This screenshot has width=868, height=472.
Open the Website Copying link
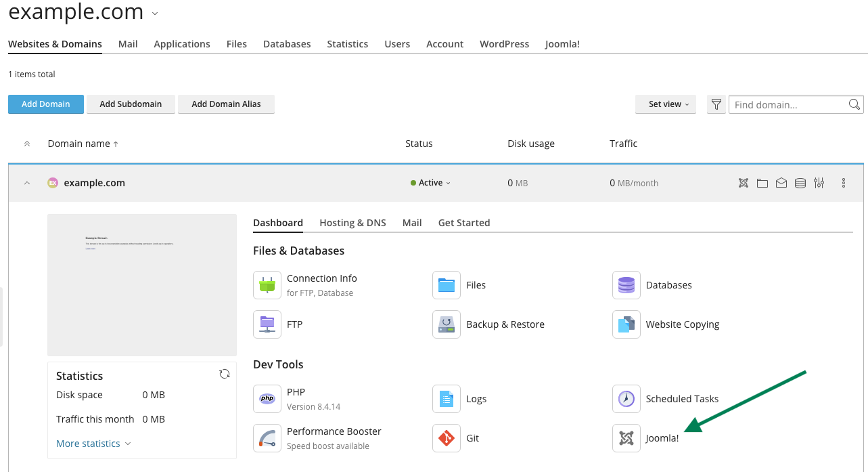click(683, 324)
